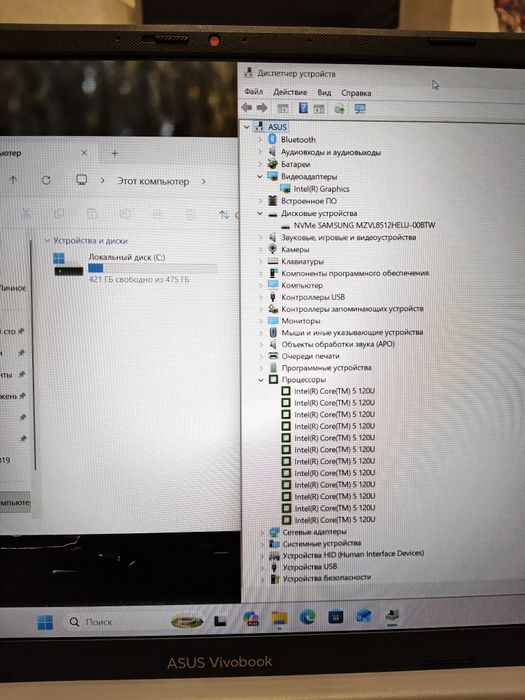The image size is (525, 700).
Task: Click the PC monitor icon in address bar
Action: (81, 179)
